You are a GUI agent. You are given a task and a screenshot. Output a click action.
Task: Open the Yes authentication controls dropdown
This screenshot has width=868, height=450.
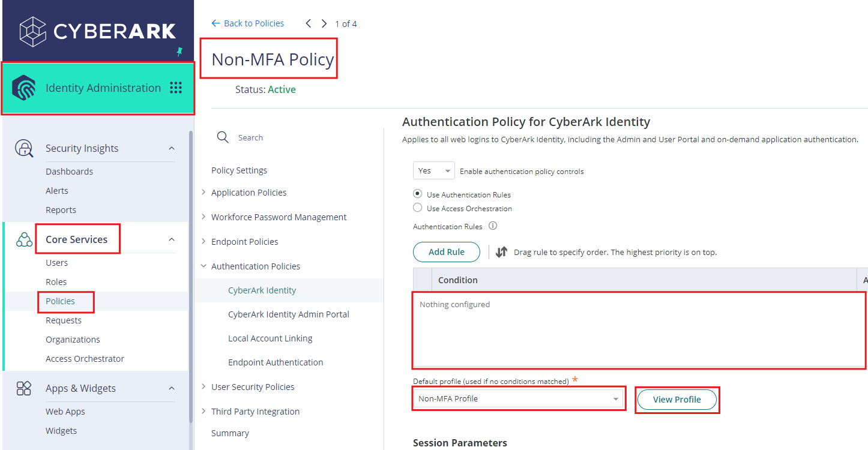pos(433,170)
